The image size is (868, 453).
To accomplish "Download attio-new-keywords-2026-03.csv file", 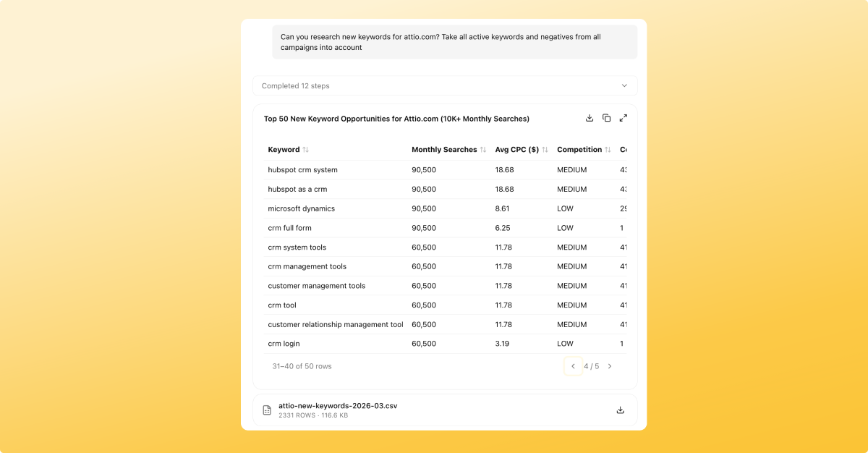I will point(620,410).
